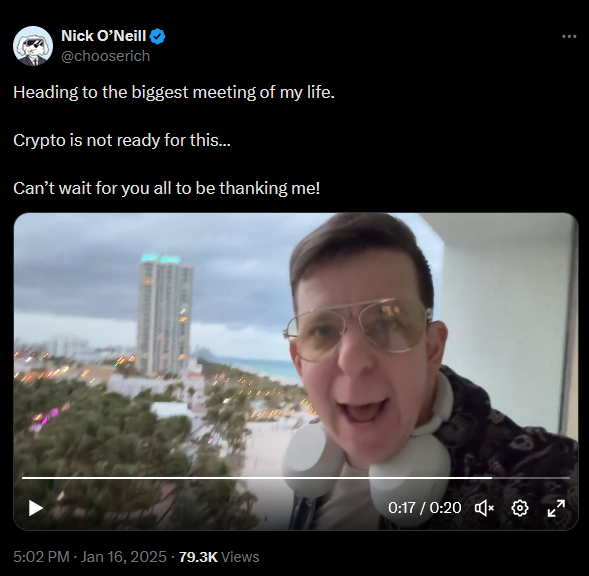Open Nick O'Neill's profile avatar
The image size is (589, 576).
click(33, 46)
